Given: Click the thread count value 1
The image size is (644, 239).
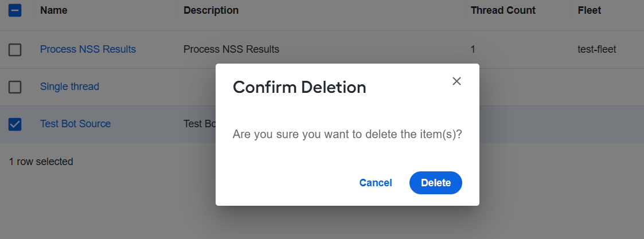Looking at the screenshot, I should [x=473, y=49].
